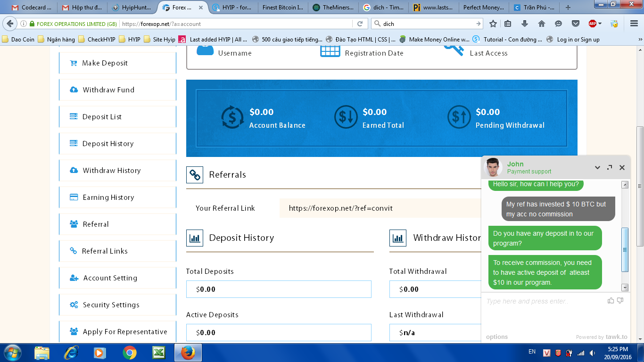View Earning History from the sidebar

coord(117,197)
